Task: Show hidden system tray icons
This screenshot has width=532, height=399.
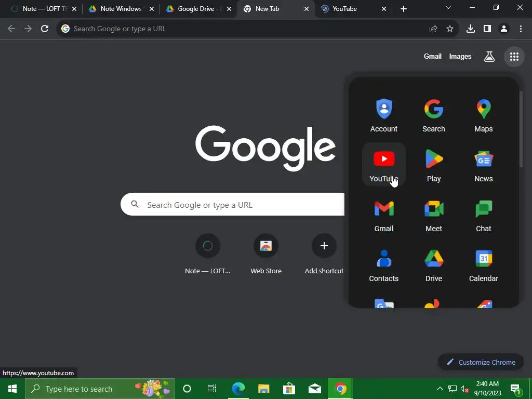Action: 440,389
